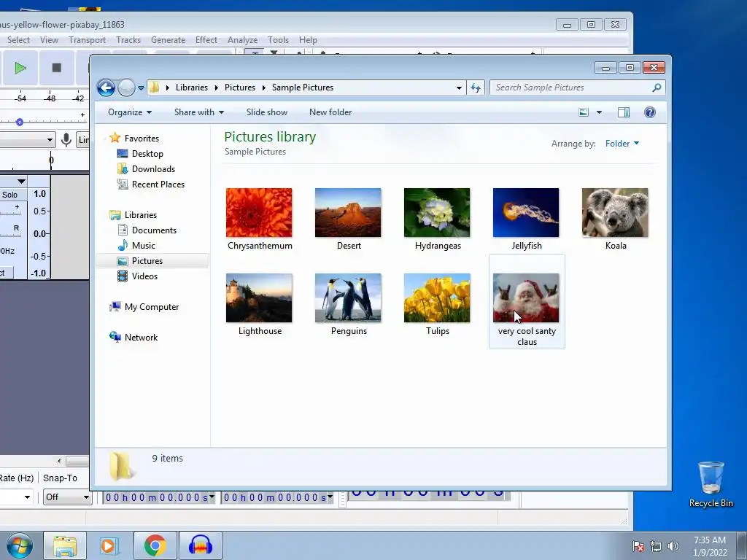Screen dimensions: 747x560
Task: Click the Change your view icon
Action: (584, 112)
